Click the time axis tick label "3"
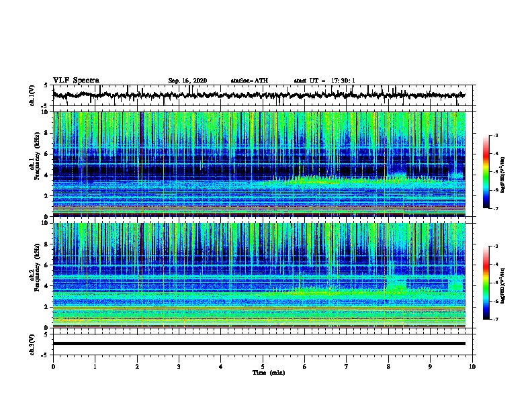Screen dimensions: 532x411 click(x=179, y=367)
